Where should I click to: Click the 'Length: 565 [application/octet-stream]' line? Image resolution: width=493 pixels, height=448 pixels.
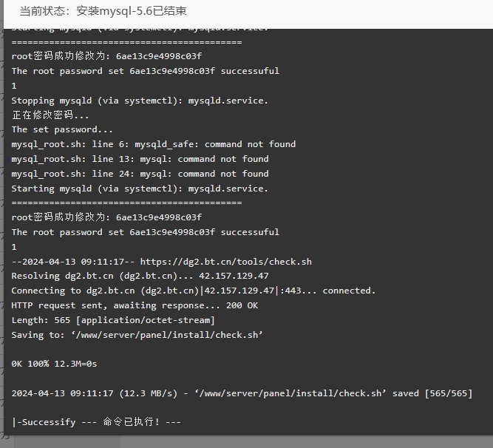click(113, 320)
